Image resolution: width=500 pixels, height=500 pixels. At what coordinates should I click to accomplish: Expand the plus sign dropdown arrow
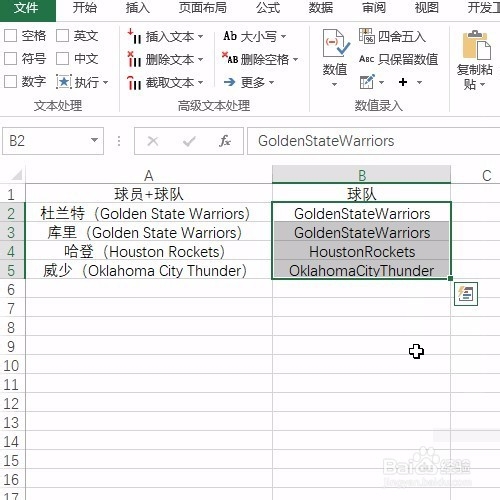click(x=419, y=82)
